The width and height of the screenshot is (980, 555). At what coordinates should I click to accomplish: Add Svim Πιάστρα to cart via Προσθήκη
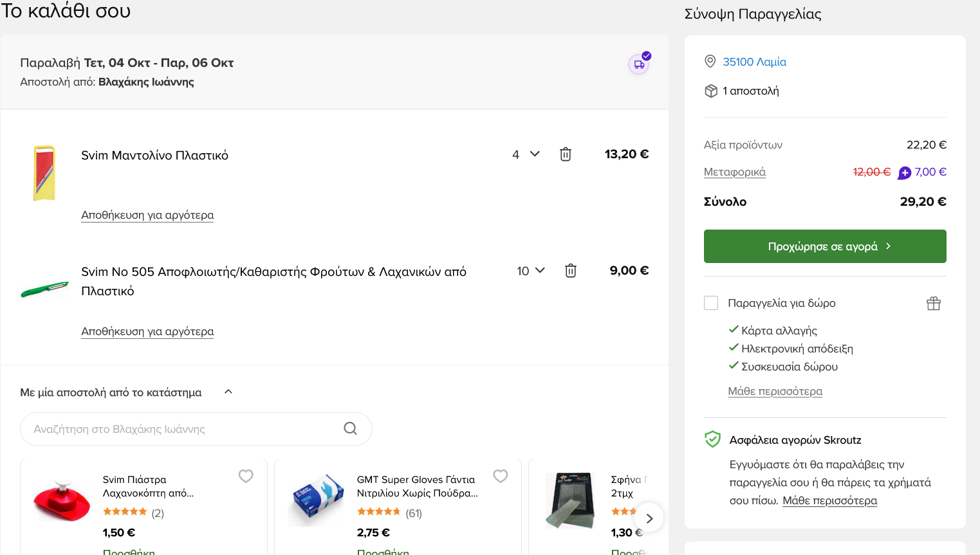coord(129,551)
